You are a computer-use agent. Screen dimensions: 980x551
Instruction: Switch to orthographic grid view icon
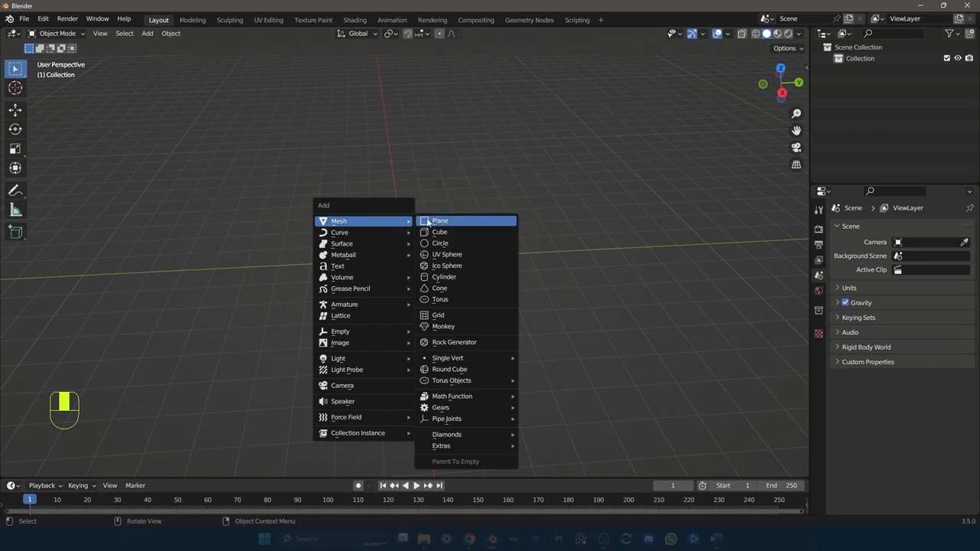(x=796, y=165)
